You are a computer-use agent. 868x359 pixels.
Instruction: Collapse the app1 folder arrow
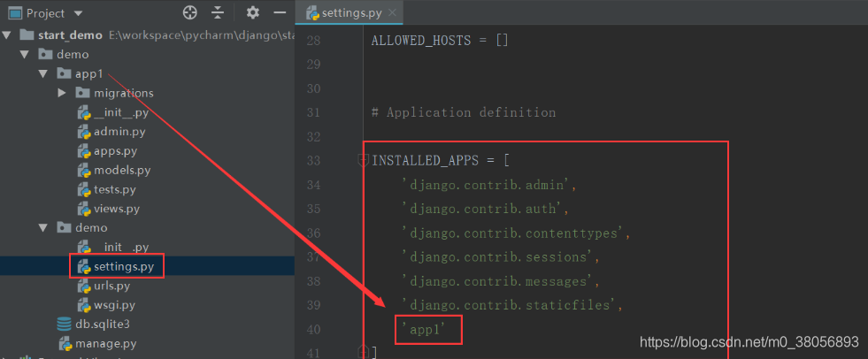43,73
